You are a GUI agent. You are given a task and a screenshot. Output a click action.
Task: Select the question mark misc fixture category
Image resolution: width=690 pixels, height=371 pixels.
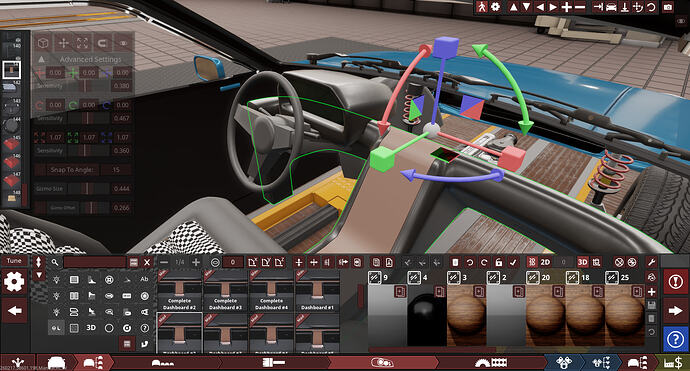click(x=144, y=328)
